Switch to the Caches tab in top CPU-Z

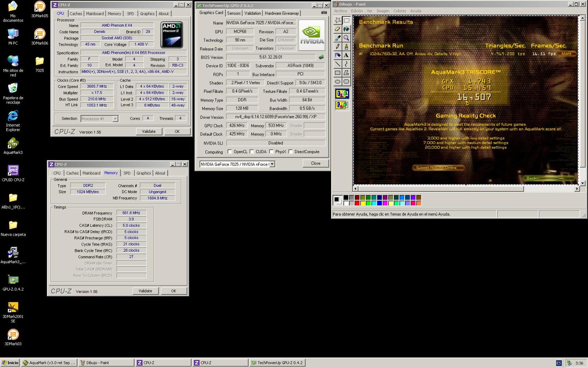[76, 14]
